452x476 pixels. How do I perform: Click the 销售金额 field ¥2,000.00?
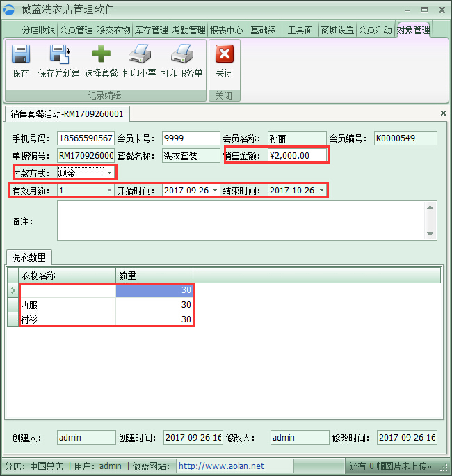297,156
